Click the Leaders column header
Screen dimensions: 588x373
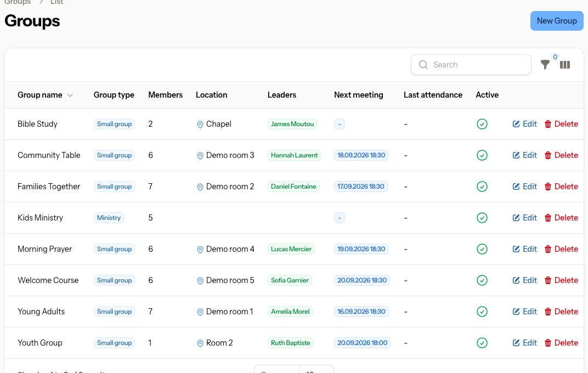[281, 95]
